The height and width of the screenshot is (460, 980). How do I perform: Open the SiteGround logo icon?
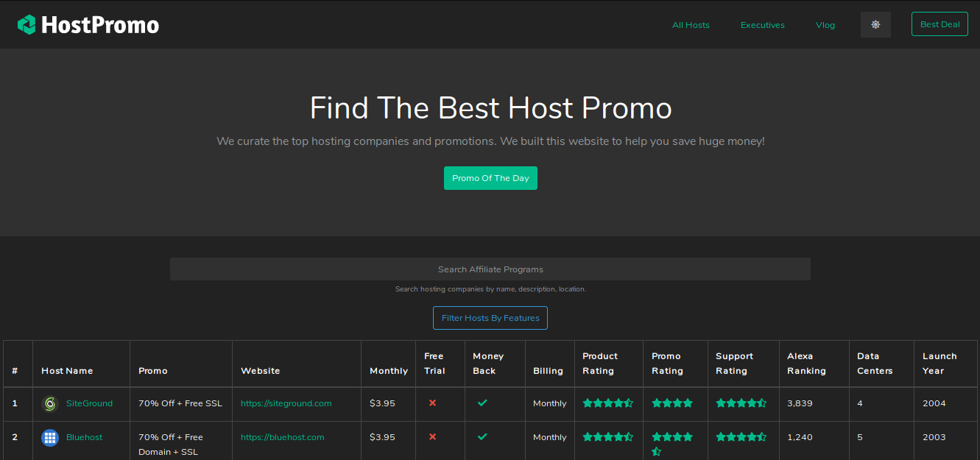(50, 403)
